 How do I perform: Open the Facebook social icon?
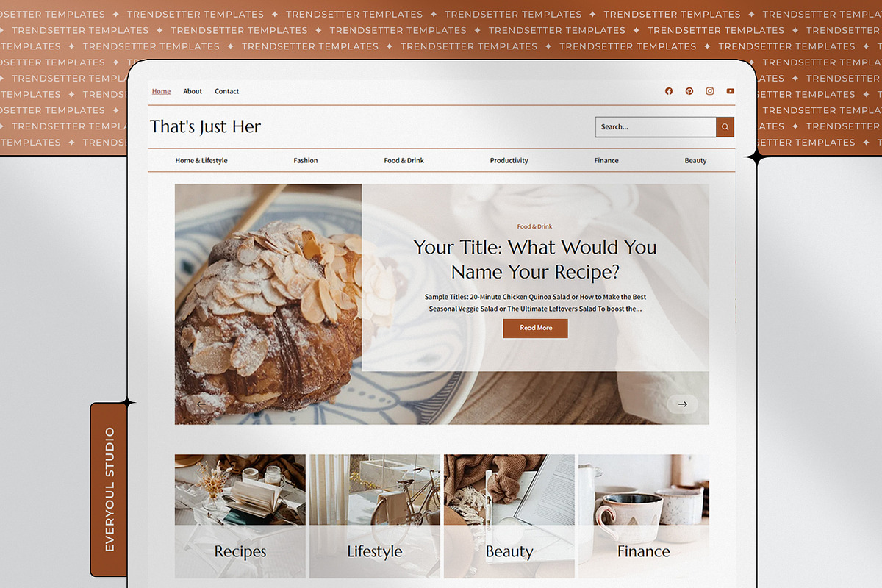(x=669, y=91)
